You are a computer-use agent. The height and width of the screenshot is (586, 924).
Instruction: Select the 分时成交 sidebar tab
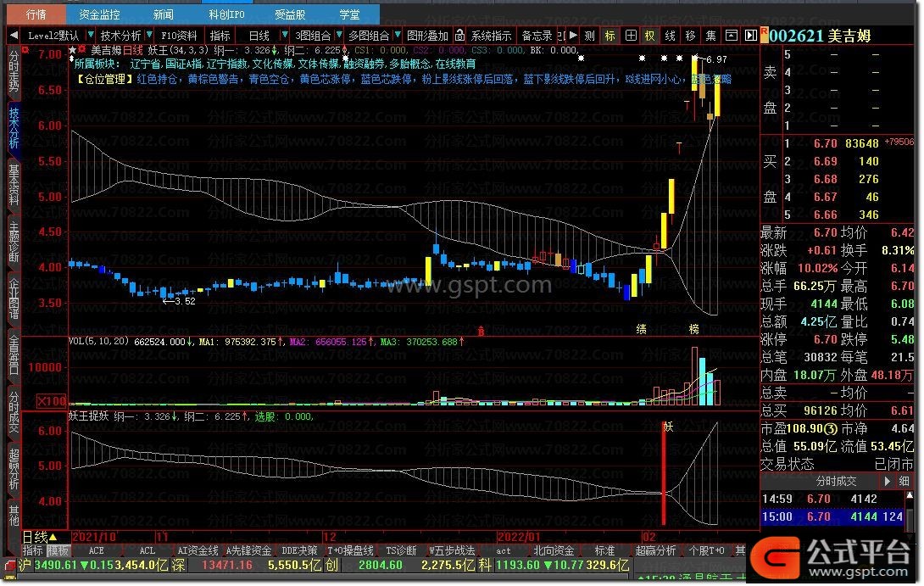point(14,413)
